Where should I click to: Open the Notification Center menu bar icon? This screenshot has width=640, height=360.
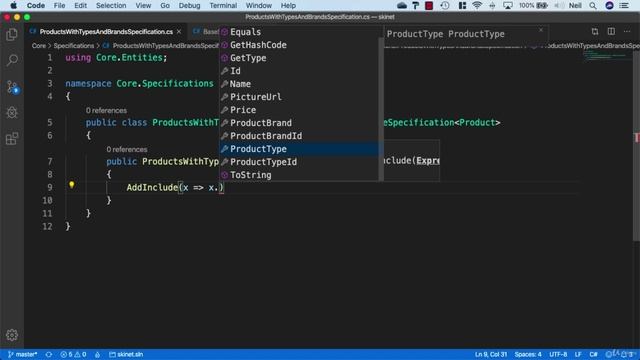(624, 5)
